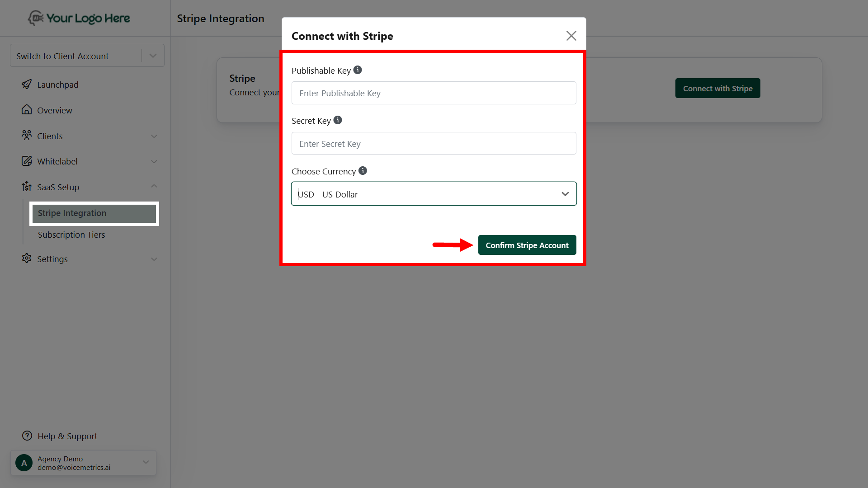
Task: Click the SaaS Setup icon
Action: point(27,187)
